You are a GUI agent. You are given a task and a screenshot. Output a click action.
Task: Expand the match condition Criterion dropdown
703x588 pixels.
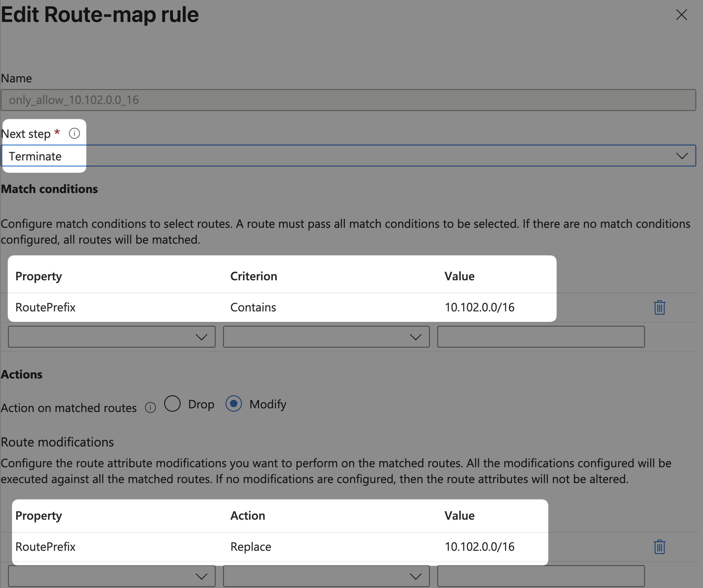326,337
